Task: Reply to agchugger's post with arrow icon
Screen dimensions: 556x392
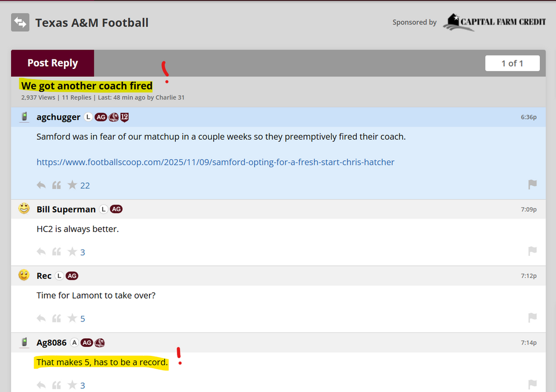Action: pyautogui.click(x=41, y=185)
